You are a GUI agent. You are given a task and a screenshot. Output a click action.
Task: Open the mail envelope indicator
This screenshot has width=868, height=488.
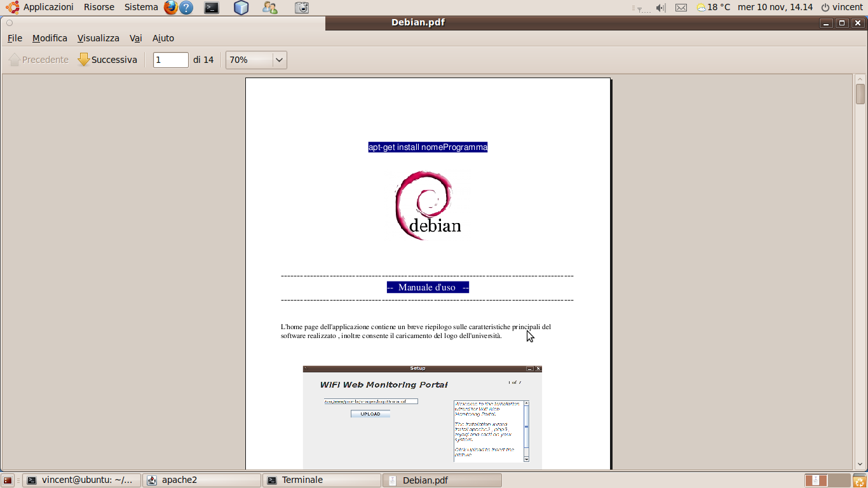[681, 8]
